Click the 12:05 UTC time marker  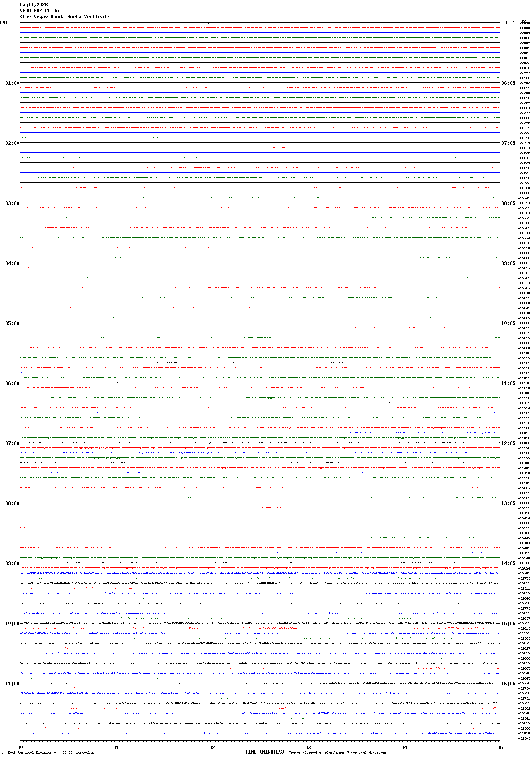[508, 443]
